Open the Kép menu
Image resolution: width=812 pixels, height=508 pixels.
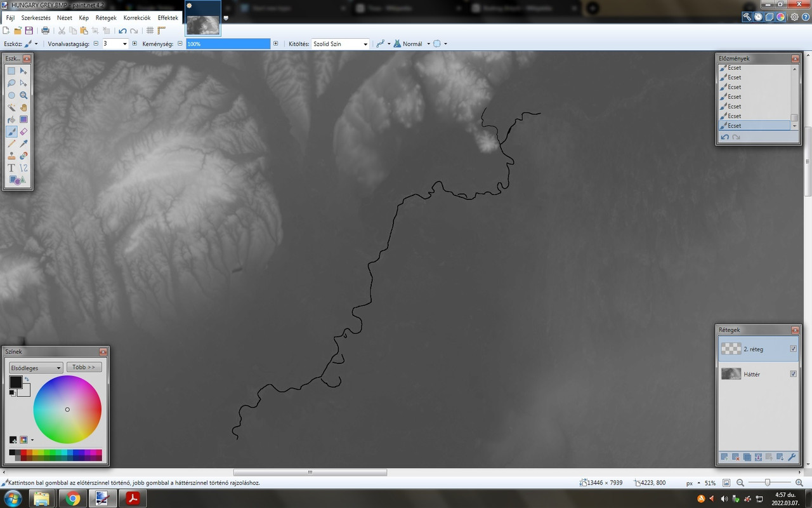84,18
